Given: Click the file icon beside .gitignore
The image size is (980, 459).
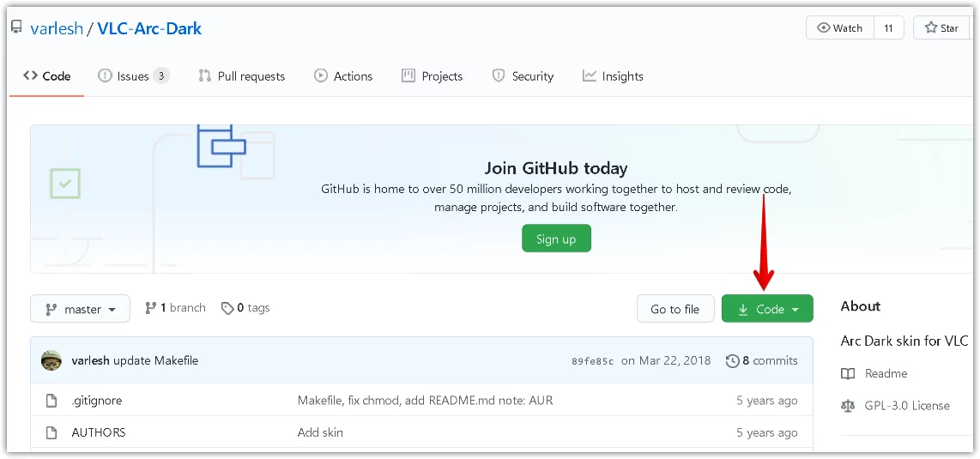Looking at the screenshot, I should 51,401.
